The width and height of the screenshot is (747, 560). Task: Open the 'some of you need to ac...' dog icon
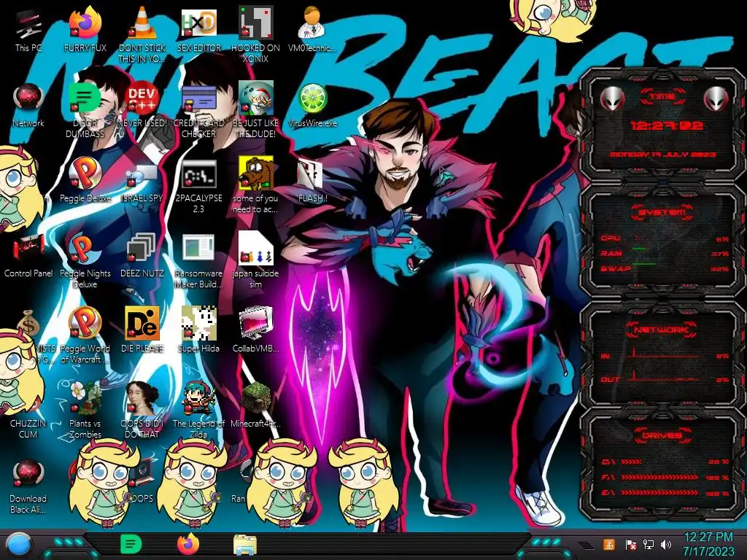coord(256,186)
